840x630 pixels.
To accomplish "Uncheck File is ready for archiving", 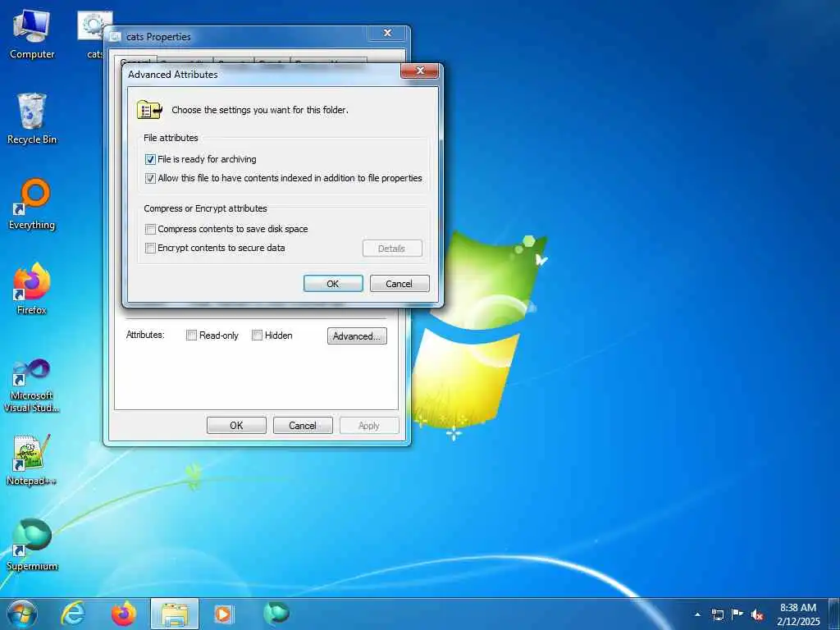I will tap(151, 160).
